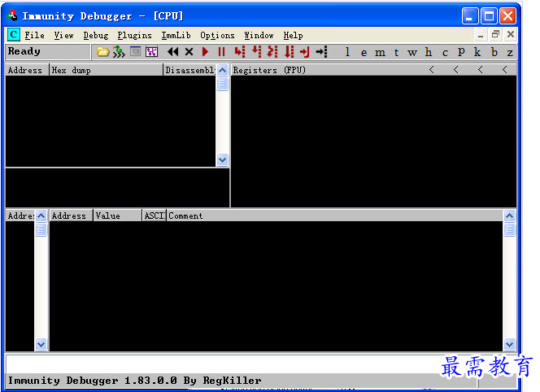Open the Help menu
Screen dimensions: 540x392
click(293, 35)
